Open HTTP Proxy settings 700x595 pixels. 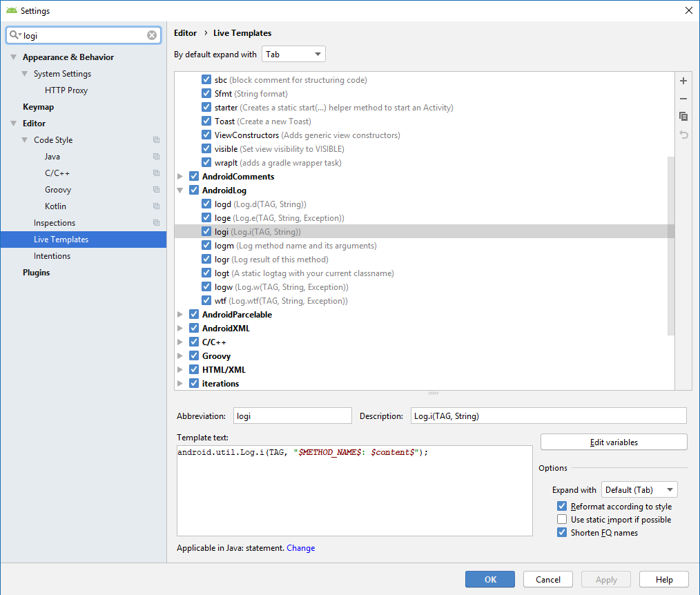coord(66,90)
